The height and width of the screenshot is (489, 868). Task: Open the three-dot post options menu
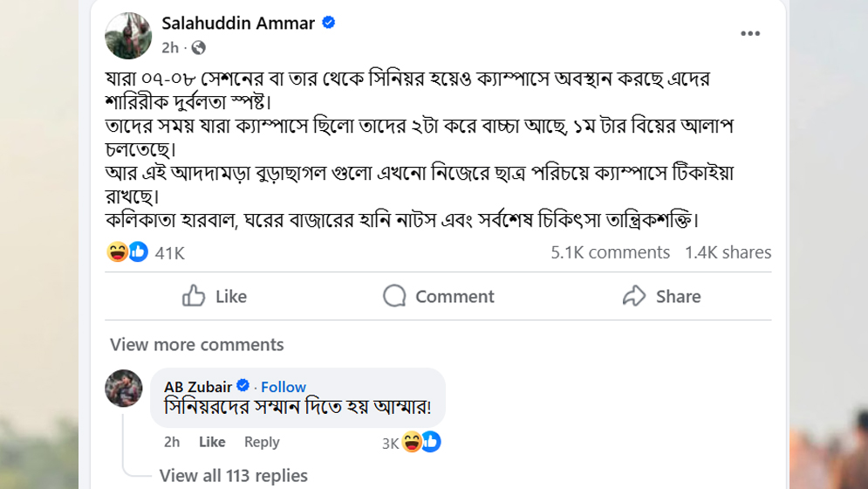point(750,34)
